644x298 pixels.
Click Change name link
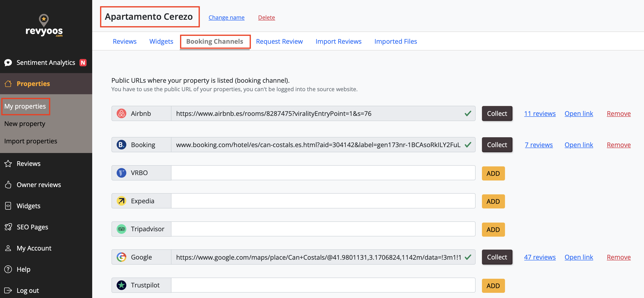click(226, 17)
